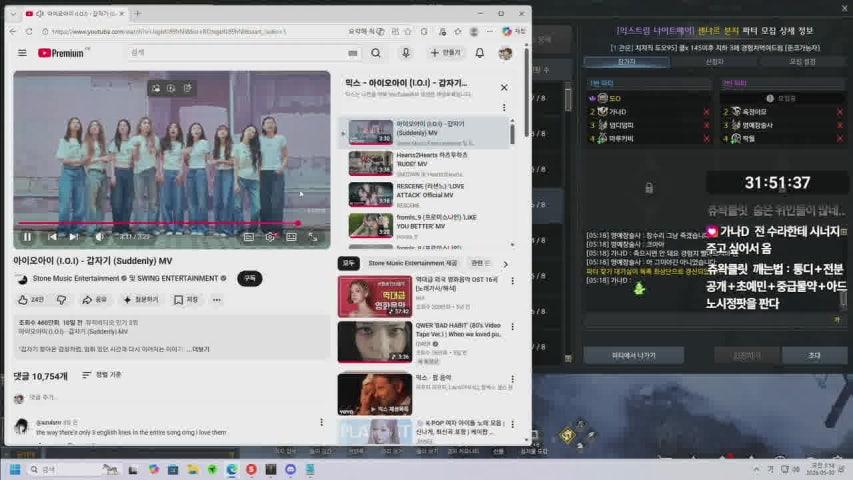Open the mix playlist options menu

click(x=504, y=107)
